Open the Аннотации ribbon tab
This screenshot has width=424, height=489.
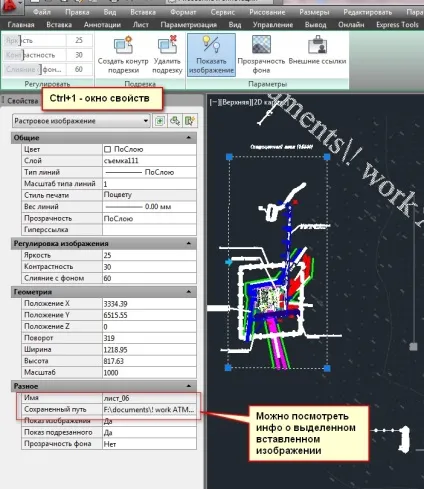tap(102, 25)
